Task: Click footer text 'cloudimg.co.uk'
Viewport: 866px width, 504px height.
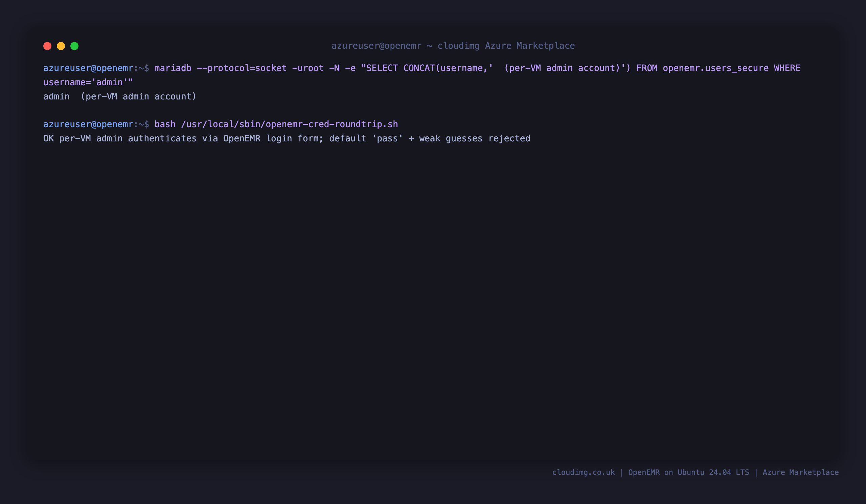Action: [x=584, y=473]
